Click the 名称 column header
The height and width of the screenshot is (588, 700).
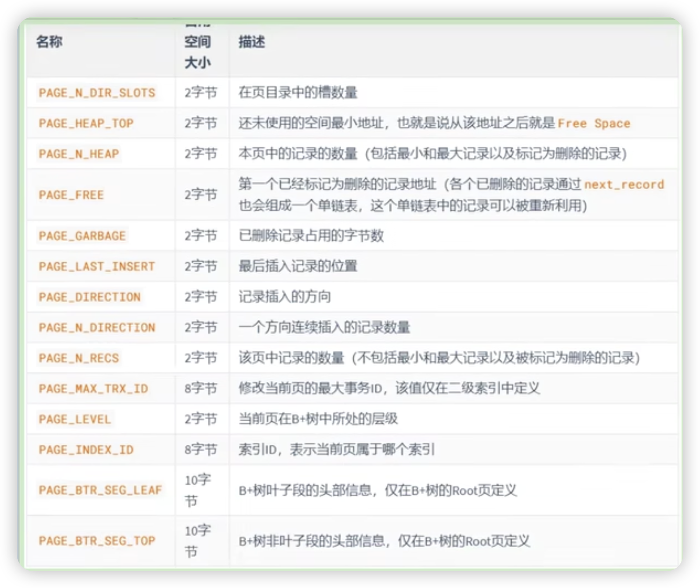(50, 42)
